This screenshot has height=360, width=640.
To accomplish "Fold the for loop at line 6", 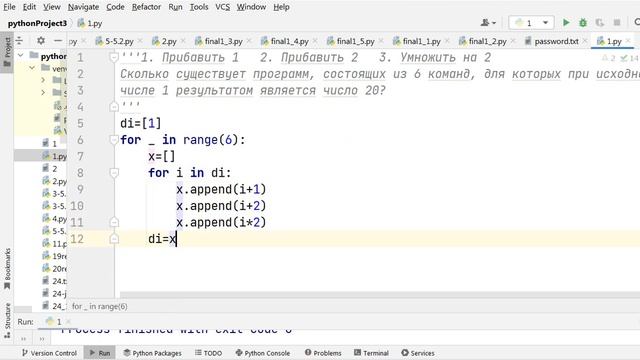I will 114,140.
